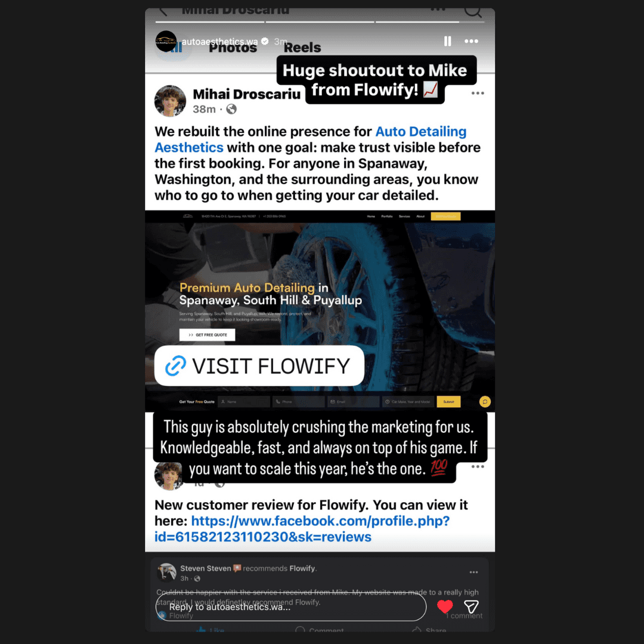Tap the autoaesthetics.wa profile avatar

click(166, 41)
